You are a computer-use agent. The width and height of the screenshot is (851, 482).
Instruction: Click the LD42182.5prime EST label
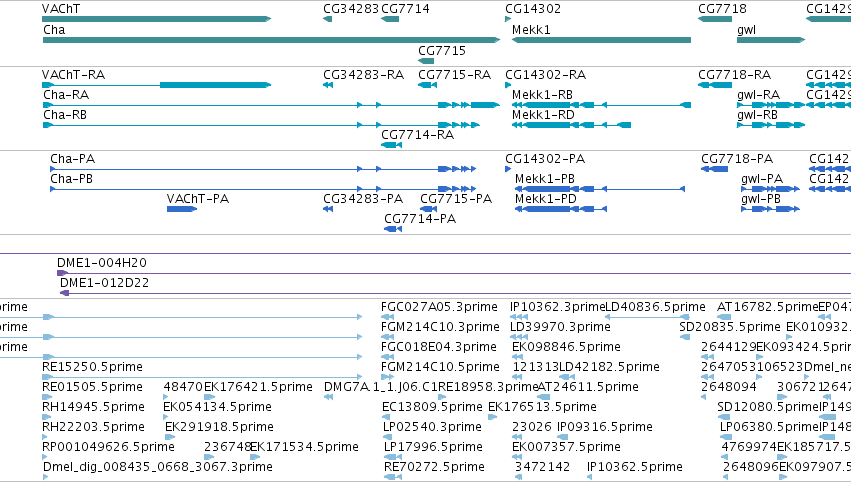(x=609, y=367)
